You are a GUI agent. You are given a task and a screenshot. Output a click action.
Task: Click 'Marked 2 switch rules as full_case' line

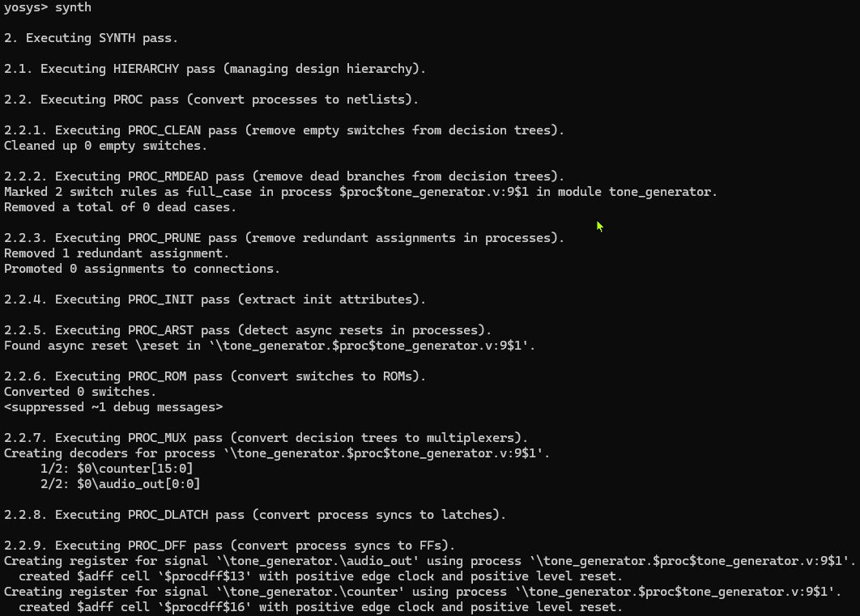tap(360, 192)
